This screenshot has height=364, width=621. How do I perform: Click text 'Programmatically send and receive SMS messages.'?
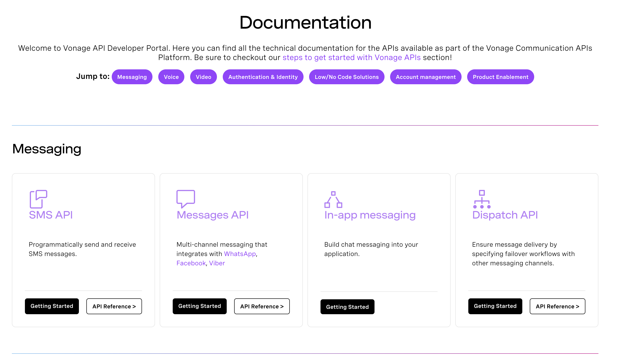click(82, 249)
